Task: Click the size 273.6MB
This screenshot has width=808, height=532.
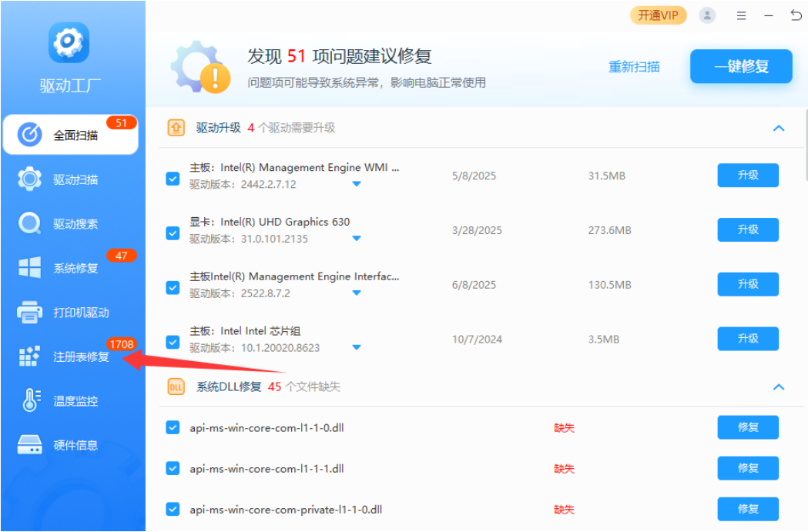Action: point(609,230)
